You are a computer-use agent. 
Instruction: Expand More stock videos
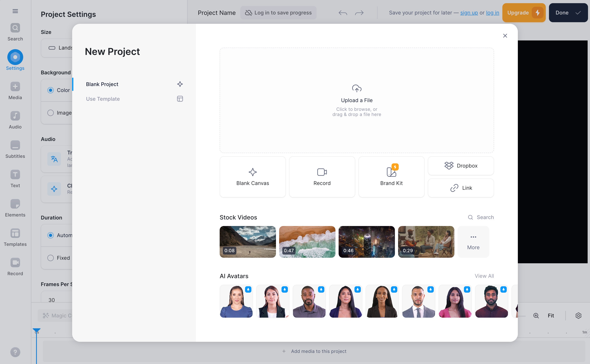click(x=473, y=241)
